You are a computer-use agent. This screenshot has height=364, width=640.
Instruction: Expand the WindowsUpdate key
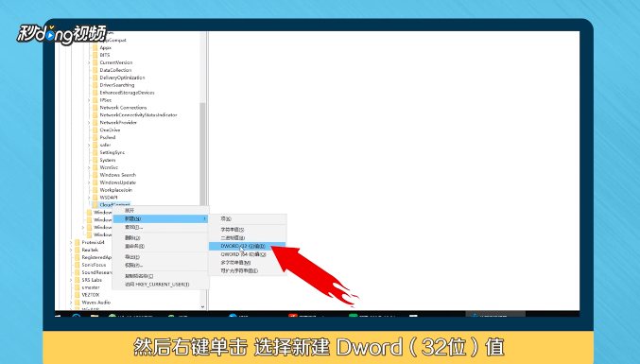89,182
